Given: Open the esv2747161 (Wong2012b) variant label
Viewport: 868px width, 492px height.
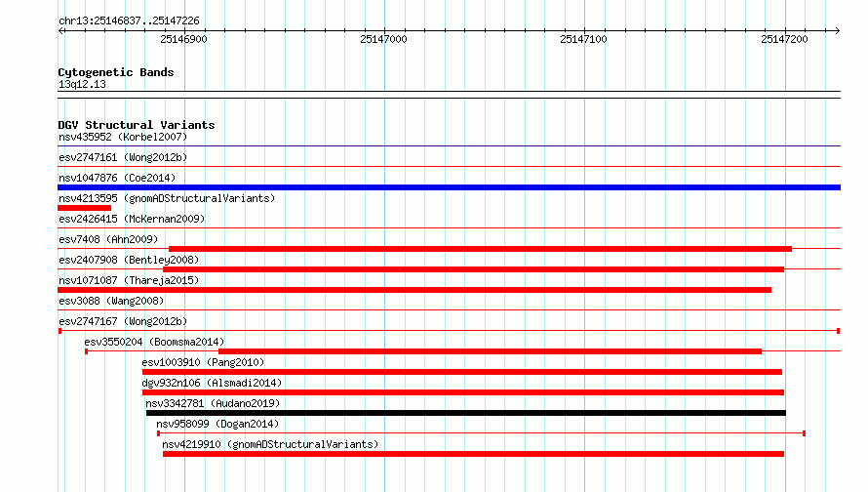Looking at the screenshot, I should tap(123, 157).
